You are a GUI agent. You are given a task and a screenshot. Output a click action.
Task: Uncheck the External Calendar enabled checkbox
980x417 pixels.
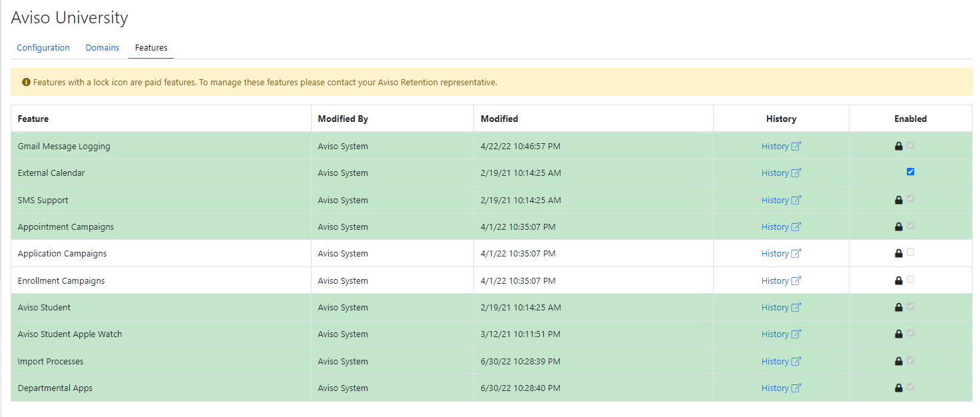[x=910, y=172]
